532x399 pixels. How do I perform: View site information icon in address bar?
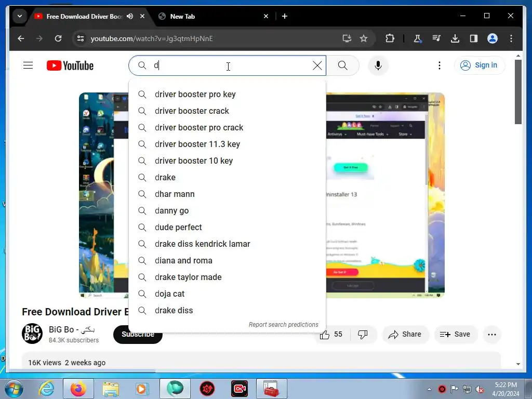tap(81, 38)
